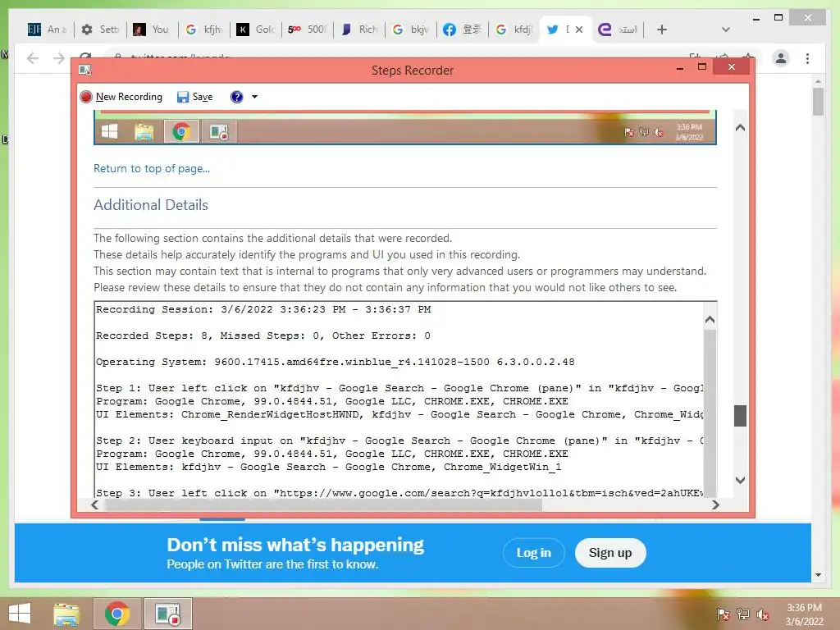Click the report pane vertical scrollbar thumb

740,416
